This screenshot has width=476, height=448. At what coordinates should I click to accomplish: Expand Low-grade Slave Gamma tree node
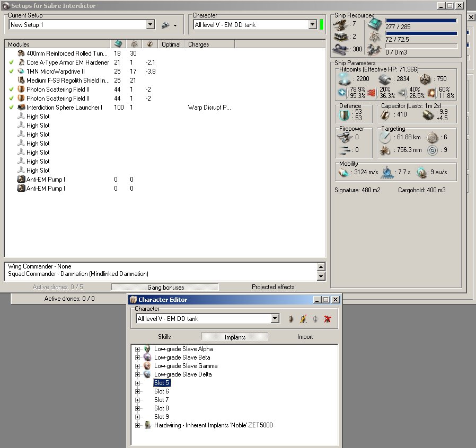[x=137, y=366]
